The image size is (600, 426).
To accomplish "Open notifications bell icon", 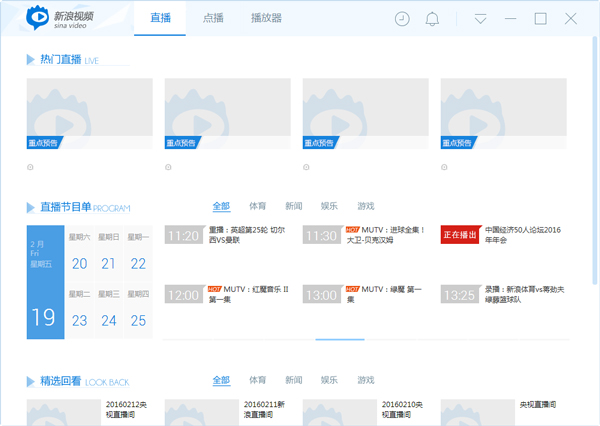I will (432, 19).
